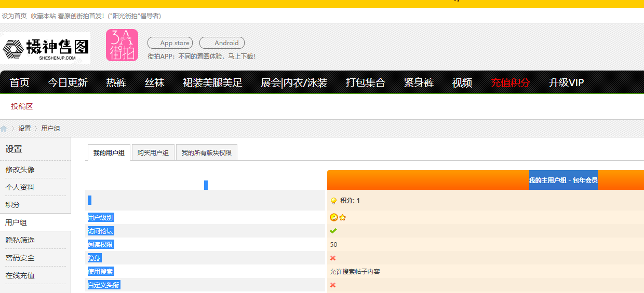Viewport: 644px width, 293px height.
Task: Open 在线充值 in the settings sidebar
Action: tap(20, 275)
